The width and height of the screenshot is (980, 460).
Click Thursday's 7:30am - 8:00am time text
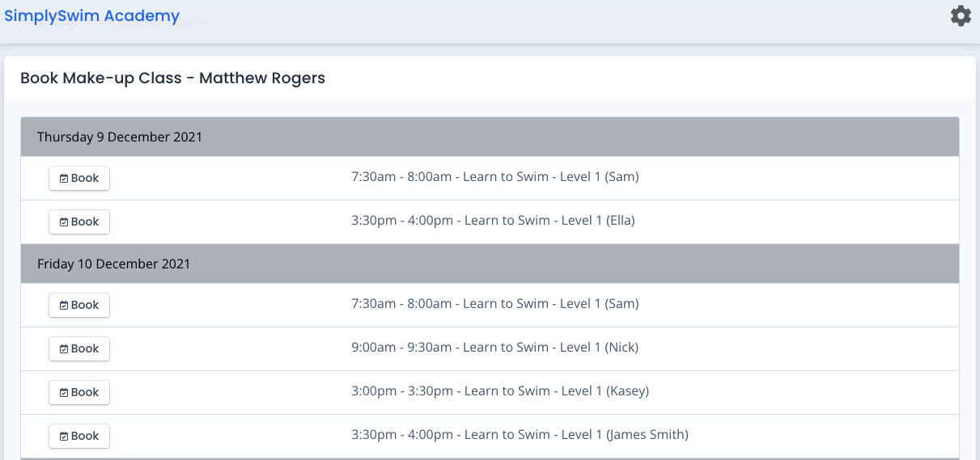(x=401, y=176)
